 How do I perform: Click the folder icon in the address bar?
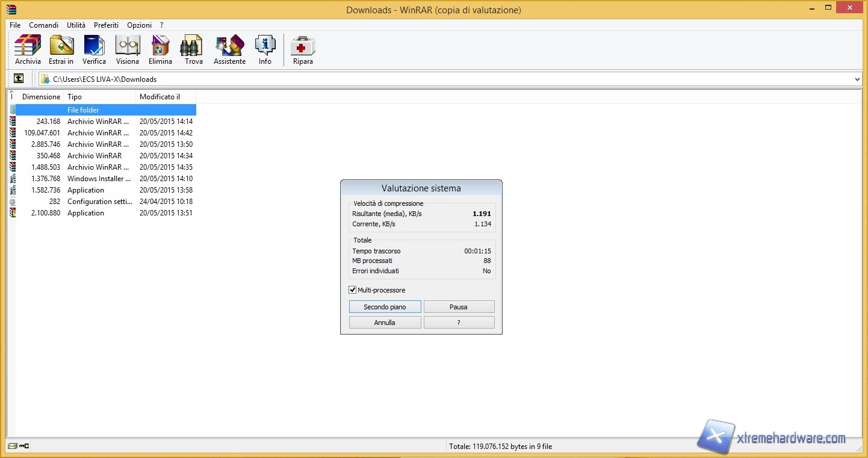(45, 79)
